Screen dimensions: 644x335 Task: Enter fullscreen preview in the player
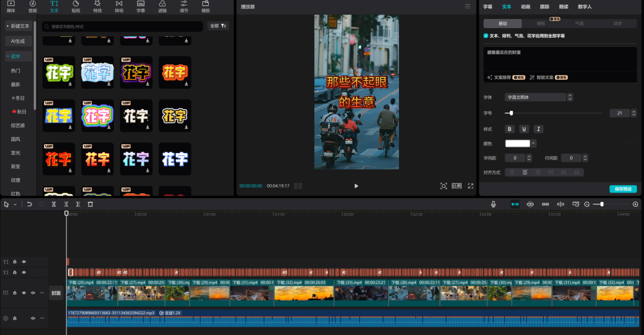[x=470, y=186]
